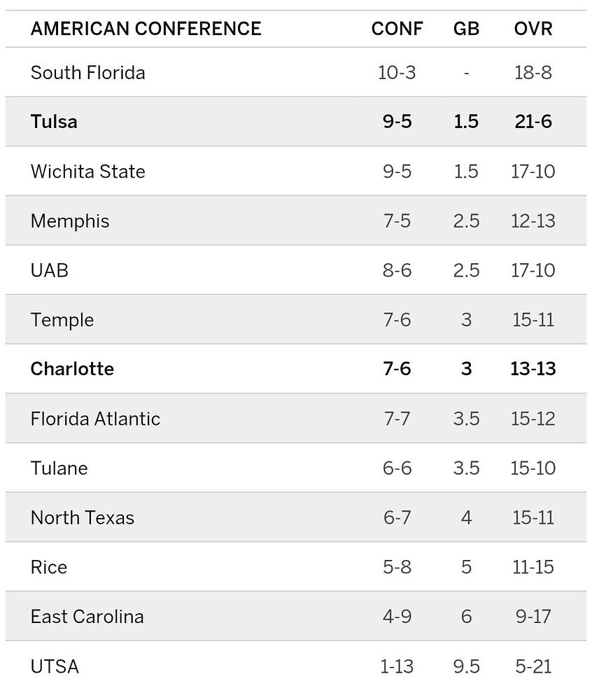Viewport: 592px width, 700px height.
Task: Click Tulsa's 21-6 overall record
Action: (533, 122)
